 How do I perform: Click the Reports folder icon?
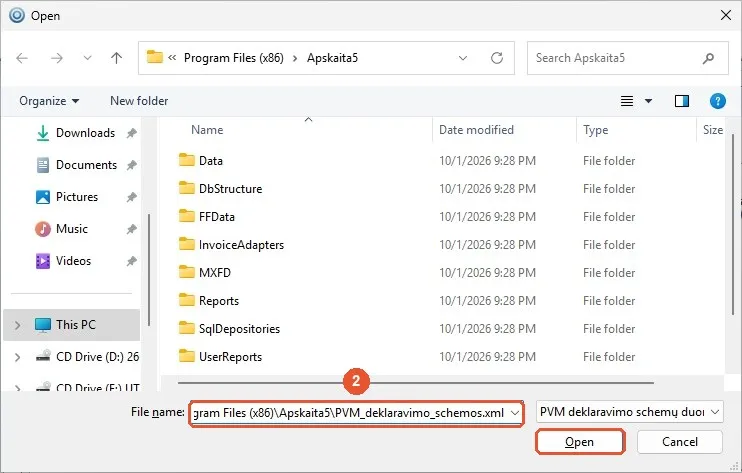(186, 300)
